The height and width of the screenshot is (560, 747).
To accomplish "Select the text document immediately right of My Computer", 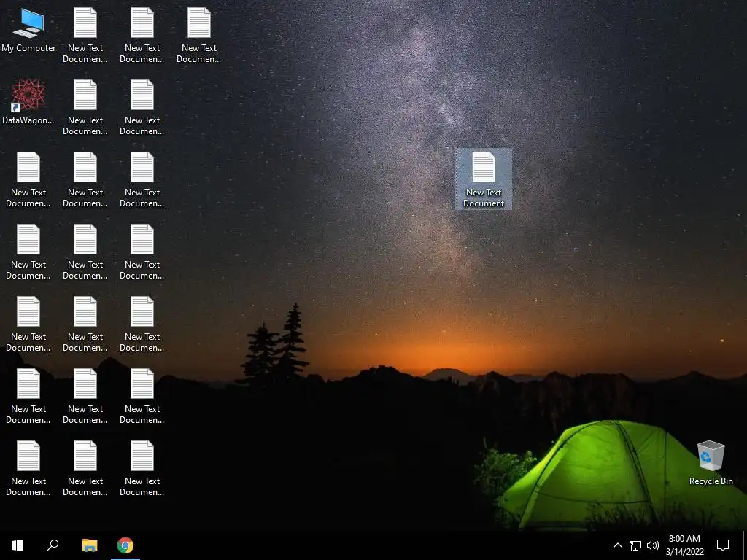I will [85, 36].
